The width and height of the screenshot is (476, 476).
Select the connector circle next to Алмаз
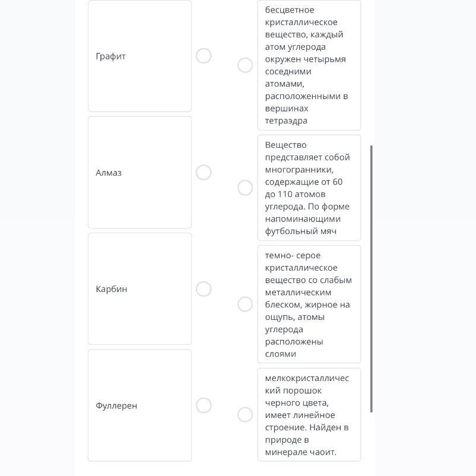click(x=204, y=172)
